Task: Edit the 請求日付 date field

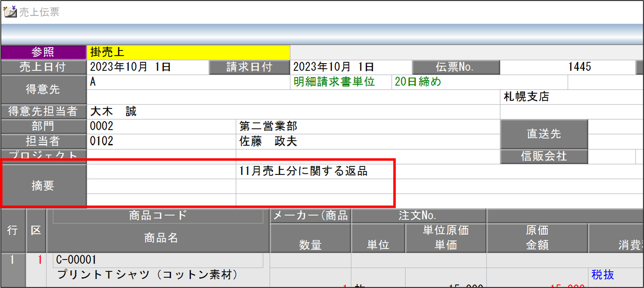Action: point(351,67)
